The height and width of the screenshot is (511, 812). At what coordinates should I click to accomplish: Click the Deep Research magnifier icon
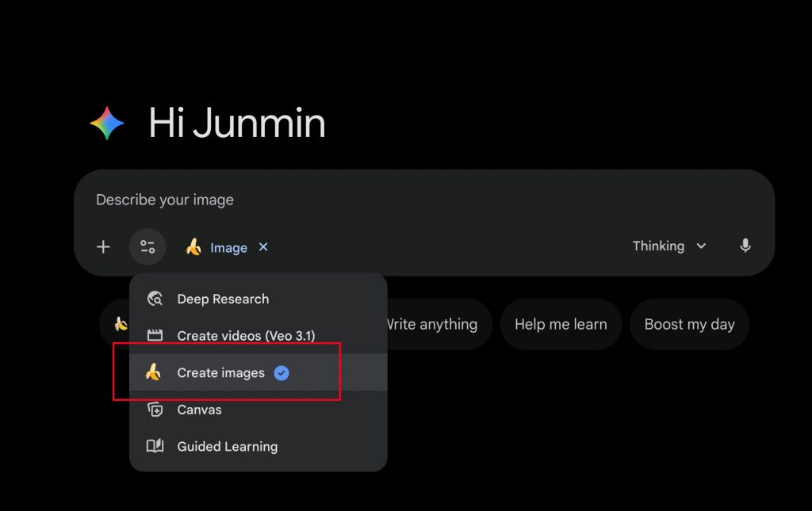click(155, 299)
